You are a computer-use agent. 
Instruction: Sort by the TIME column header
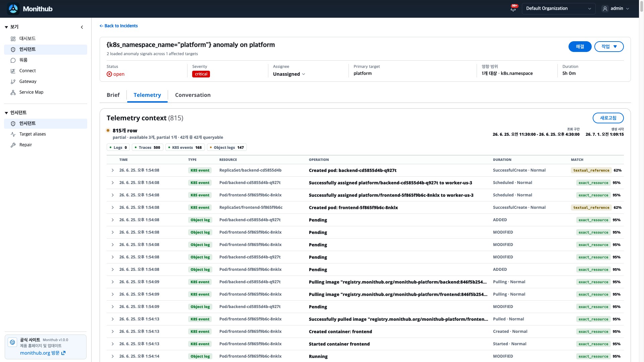[x=123, y=160]
